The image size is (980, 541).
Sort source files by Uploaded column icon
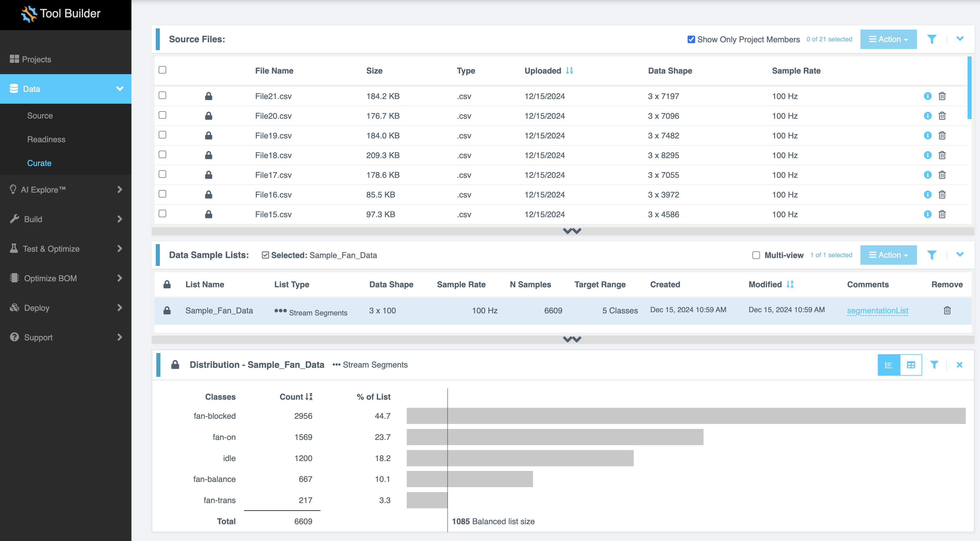569,70
